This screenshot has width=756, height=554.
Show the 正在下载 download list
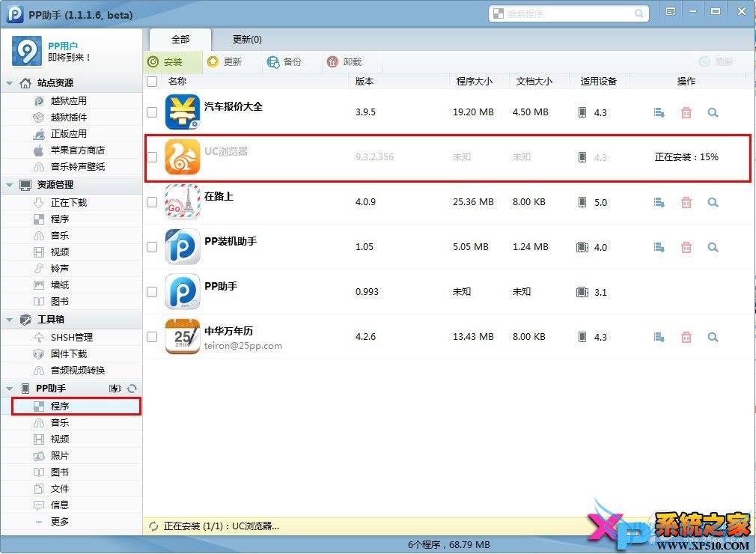click(x=68, y=202)
